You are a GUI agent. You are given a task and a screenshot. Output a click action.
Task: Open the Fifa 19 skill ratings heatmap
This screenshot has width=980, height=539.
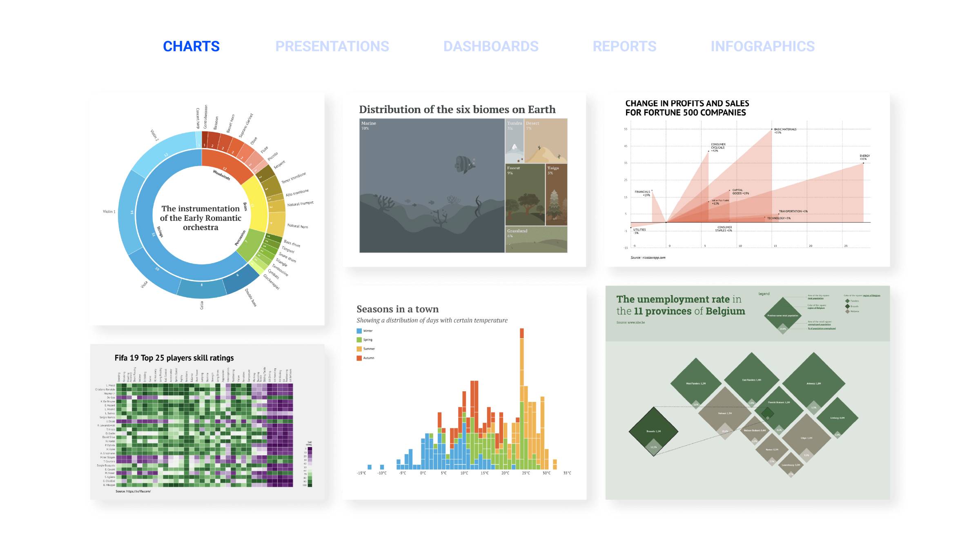click(x=207, y=422)
